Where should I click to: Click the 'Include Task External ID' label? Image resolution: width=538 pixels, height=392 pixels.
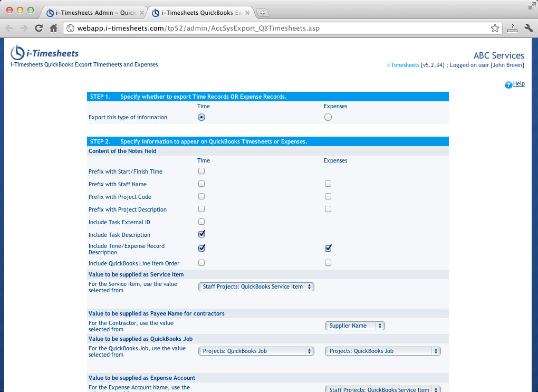(119, 222)
